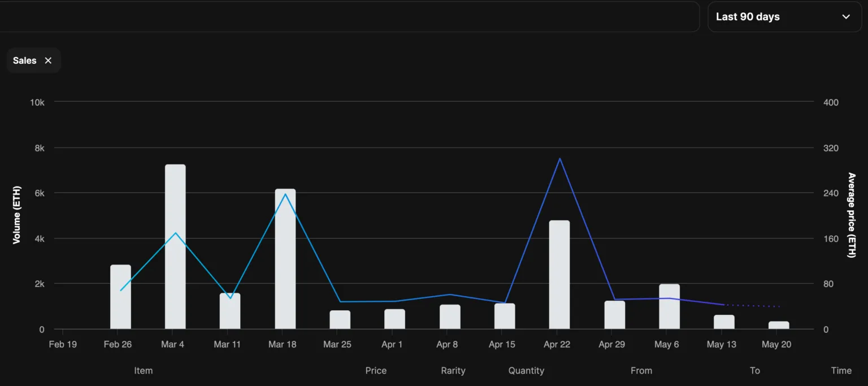Click the To column header

(x=755, y=371)
